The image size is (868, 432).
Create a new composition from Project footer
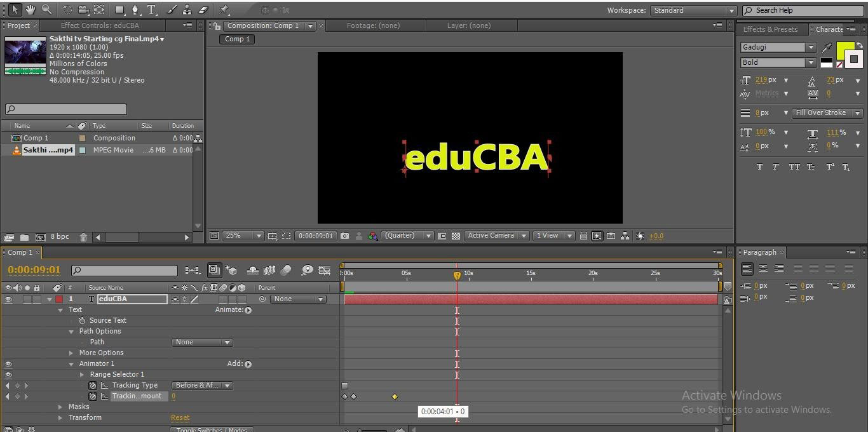(40, 237)
